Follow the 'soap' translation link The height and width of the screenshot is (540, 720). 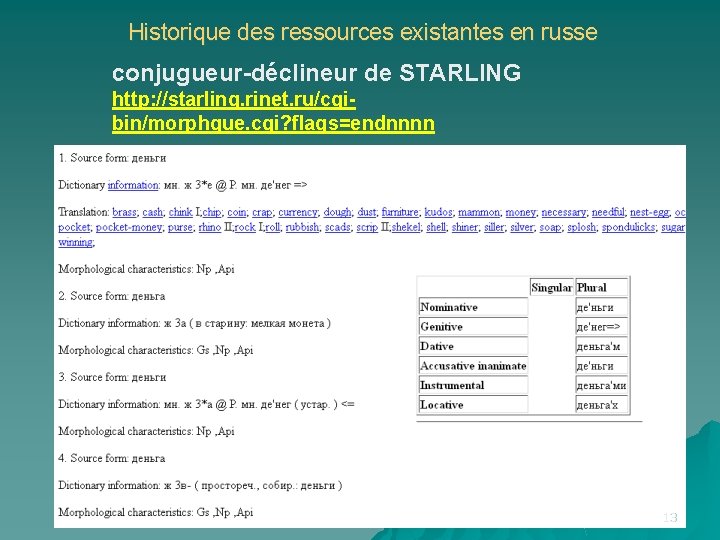pyautogui.click(x=550, y=227)
